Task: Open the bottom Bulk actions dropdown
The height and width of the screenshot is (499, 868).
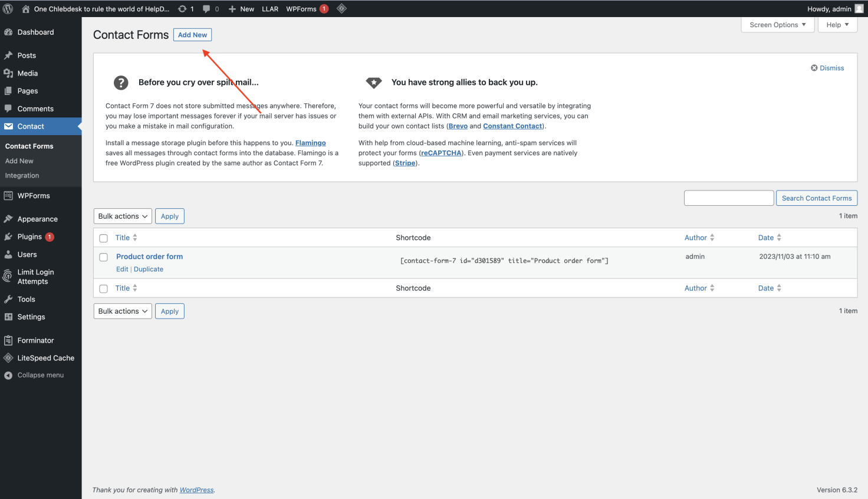Action: coord(123,311)
